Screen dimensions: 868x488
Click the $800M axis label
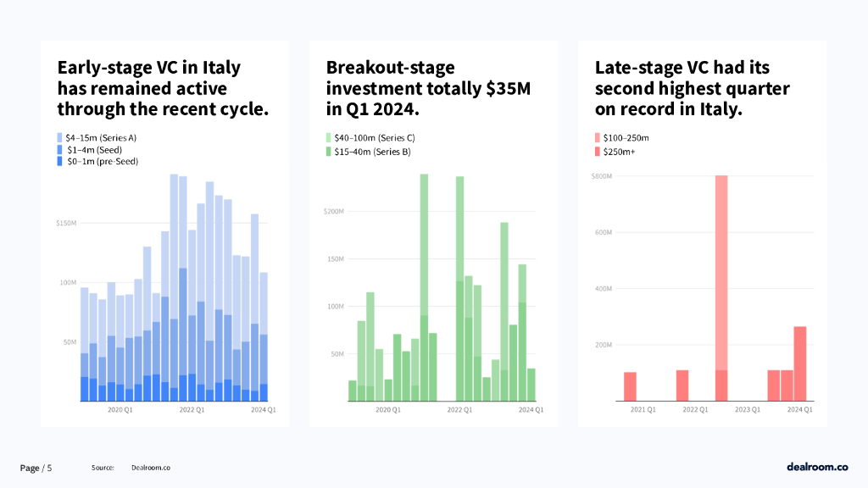coord(602,176)
